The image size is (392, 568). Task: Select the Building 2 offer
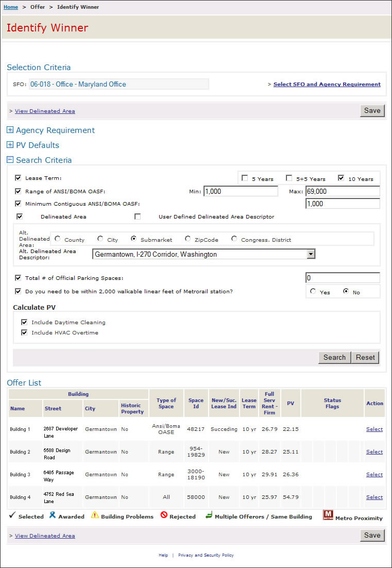tap(374, 452)
